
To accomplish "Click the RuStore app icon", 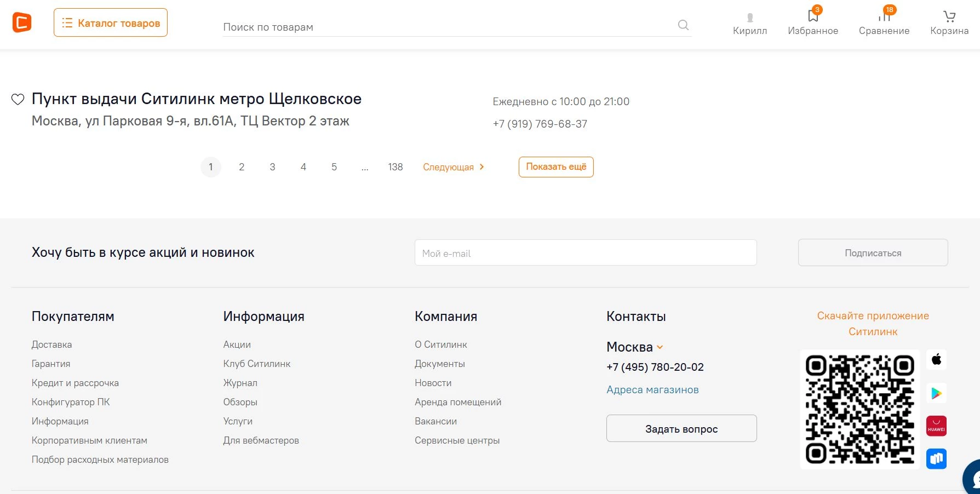I will pos(937,458).
